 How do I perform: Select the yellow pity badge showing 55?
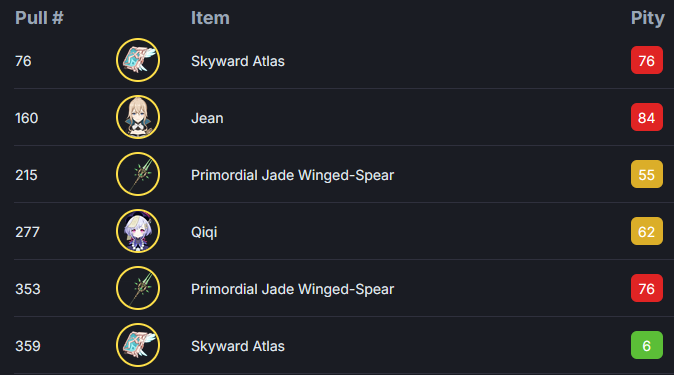(646, 175)
